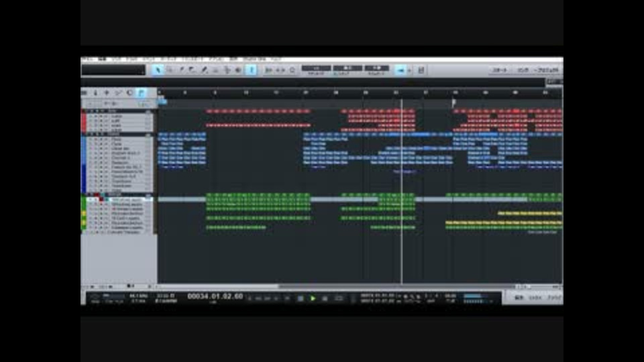Click the record button in transport
The image size is (644, 362).
point(325,298)
